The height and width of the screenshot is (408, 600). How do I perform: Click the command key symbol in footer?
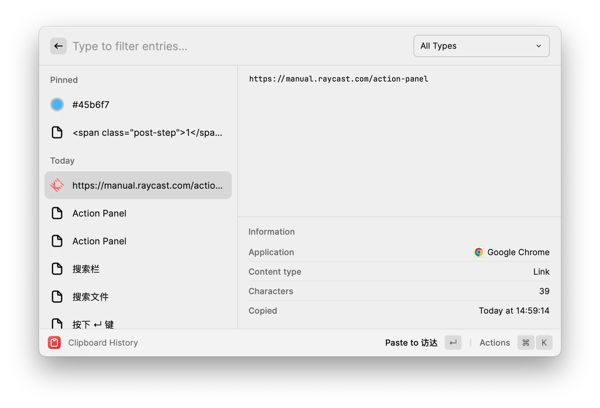[526, 343]
